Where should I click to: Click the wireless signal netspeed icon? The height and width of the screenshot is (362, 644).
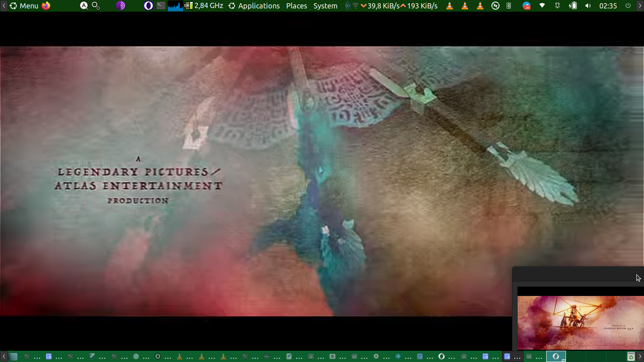[352, 6]
